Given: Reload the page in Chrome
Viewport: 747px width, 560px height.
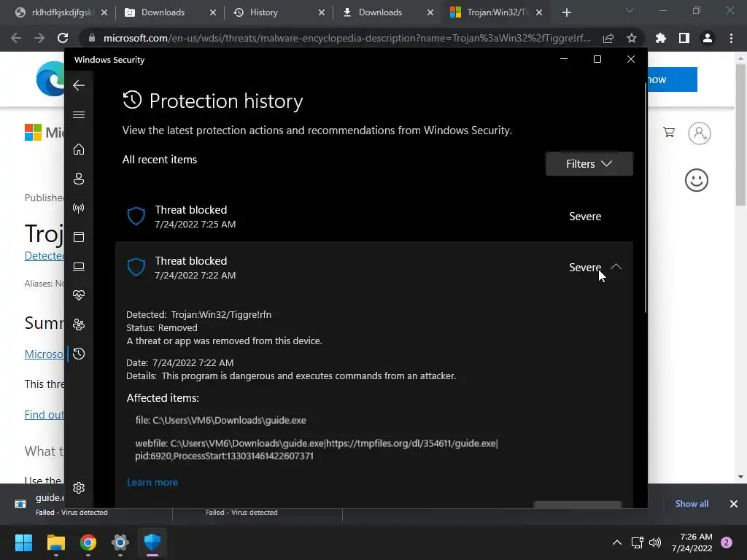Looking at the screenshot, I should point(63,38).
